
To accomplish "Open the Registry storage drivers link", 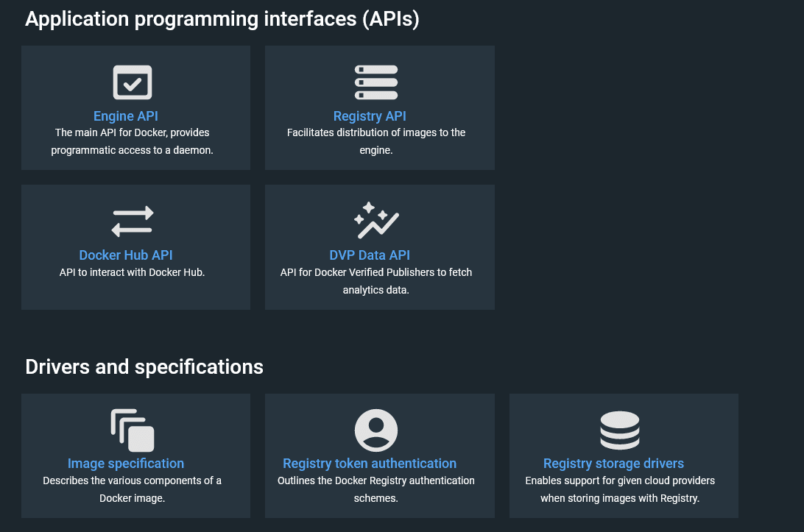I will [613, 464].
